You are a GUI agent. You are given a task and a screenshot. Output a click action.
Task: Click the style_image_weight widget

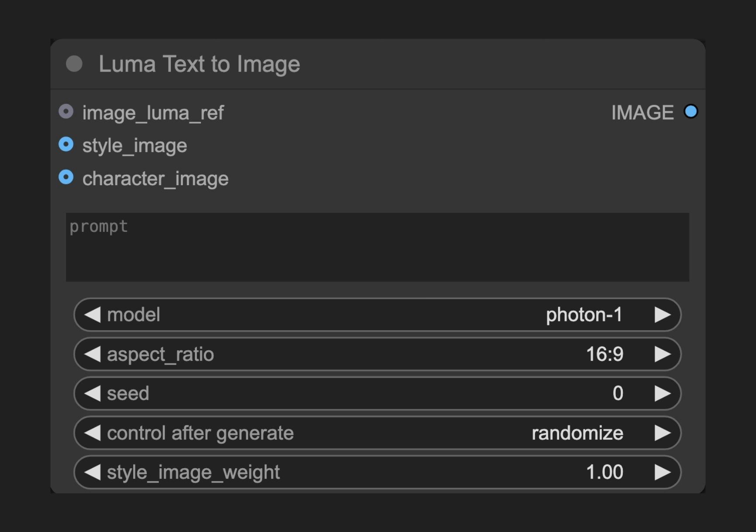point(376,472)
